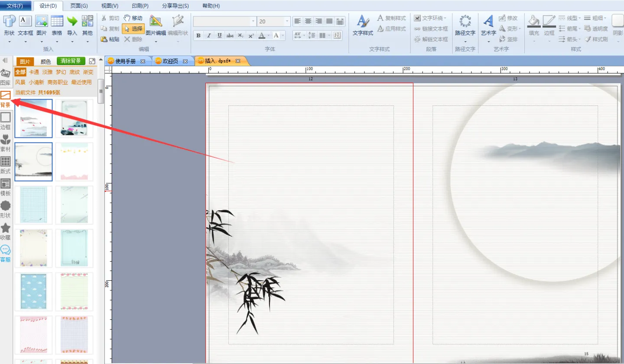
Task: Click the 文本框 text box insert icon
Action: (x=26, y=22)
